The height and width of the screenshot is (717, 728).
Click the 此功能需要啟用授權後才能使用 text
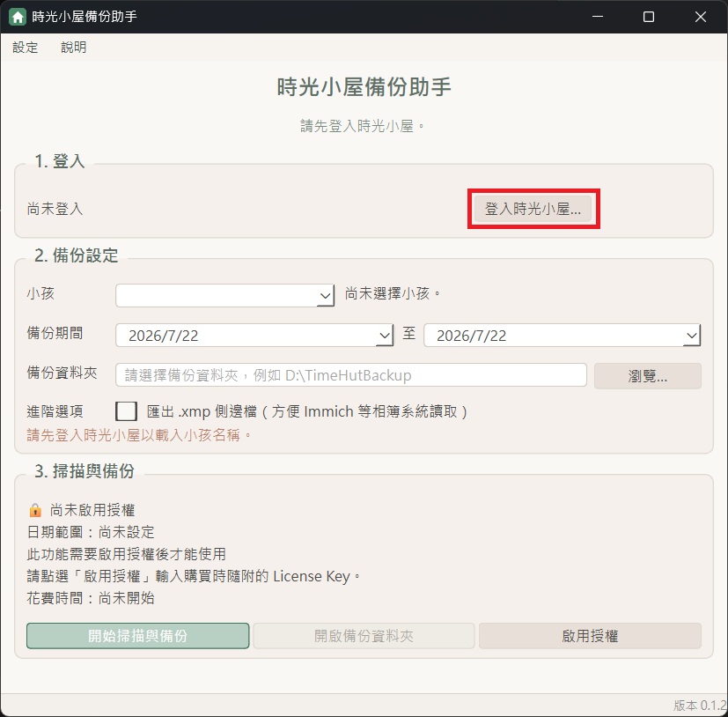pyautogui.click(x=126, y=554)
